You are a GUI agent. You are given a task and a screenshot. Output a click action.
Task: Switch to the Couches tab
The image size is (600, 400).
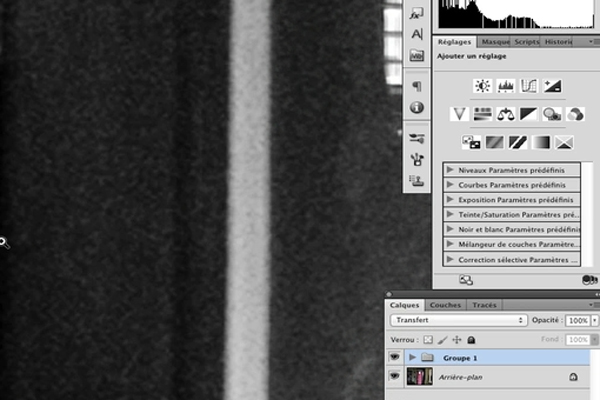point(445,304)
